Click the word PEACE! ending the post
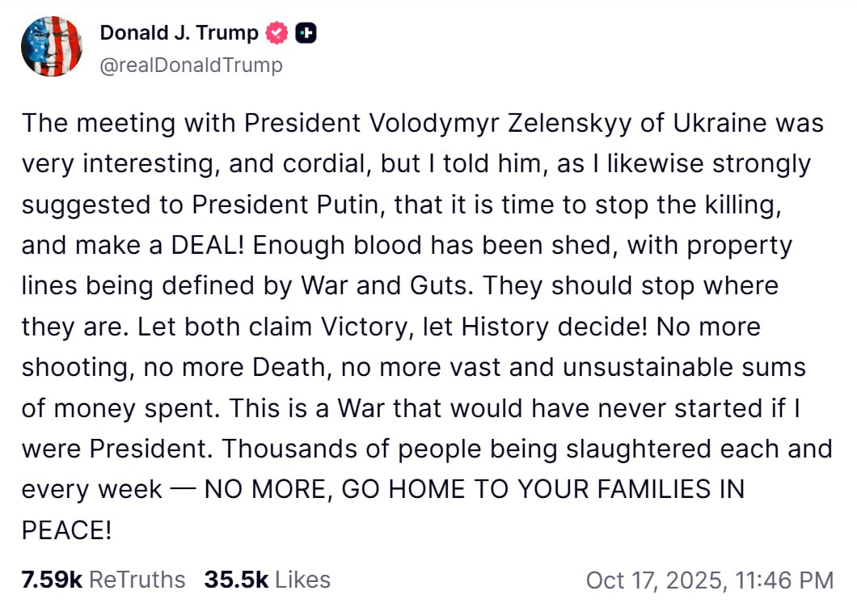Screen dimensions: 857x616 pyautogui.click(x=66, y=530)
